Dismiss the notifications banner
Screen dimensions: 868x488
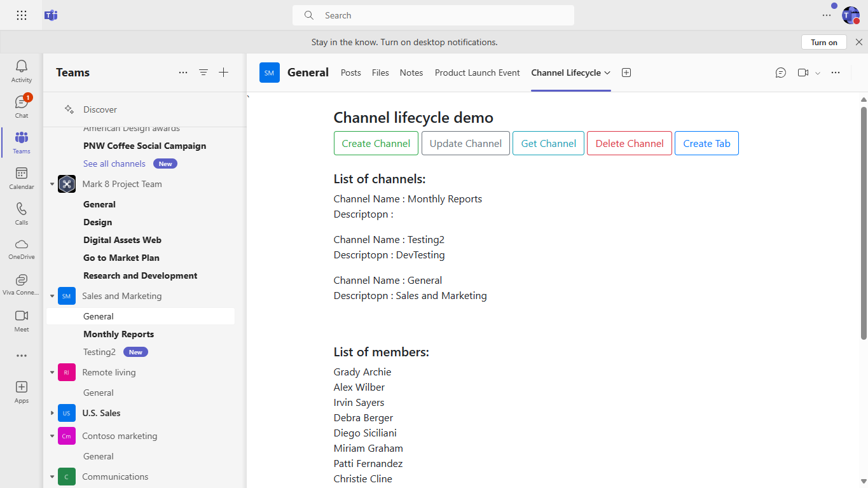pyautogui.click(x=859, y=42)
